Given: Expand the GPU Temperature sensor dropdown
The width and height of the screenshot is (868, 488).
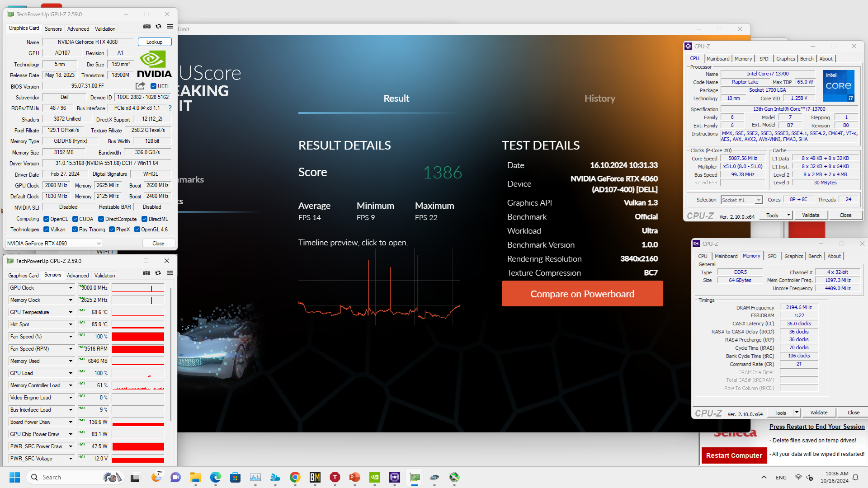Looking at the screenshot, I should click(x=71, y=312).
